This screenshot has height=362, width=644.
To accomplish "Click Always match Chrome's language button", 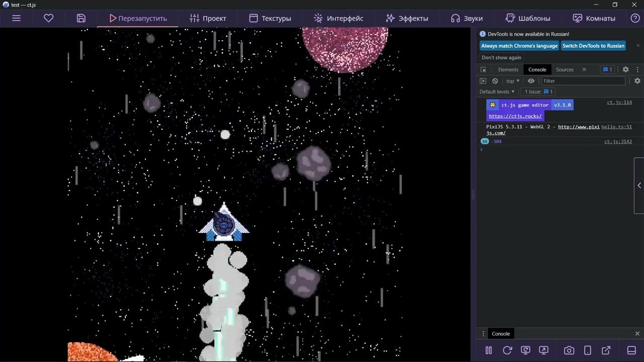I will [519, 46].
